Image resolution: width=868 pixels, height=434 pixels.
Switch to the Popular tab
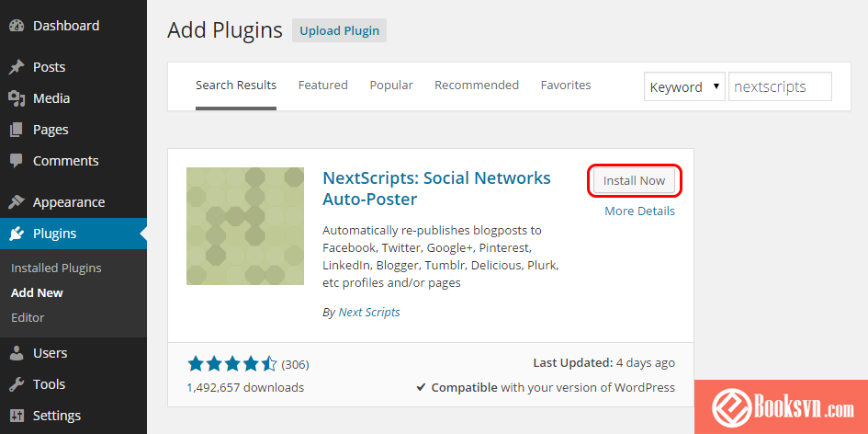click(391, 86)
